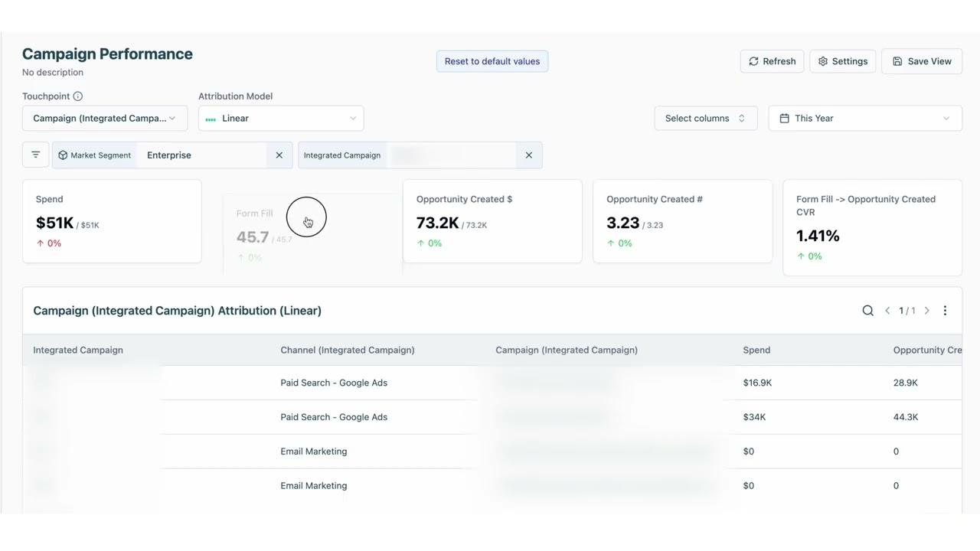
Task: Select the Form Fill to Opportunity CVR card
Action: [x=872, y=227]
